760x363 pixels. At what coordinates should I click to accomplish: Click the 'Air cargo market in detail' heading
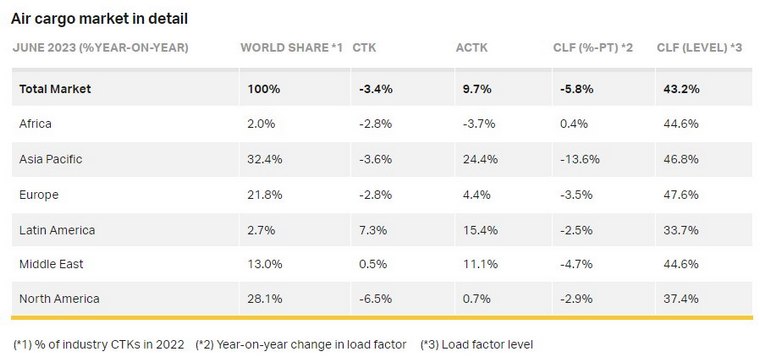[99, 19]
